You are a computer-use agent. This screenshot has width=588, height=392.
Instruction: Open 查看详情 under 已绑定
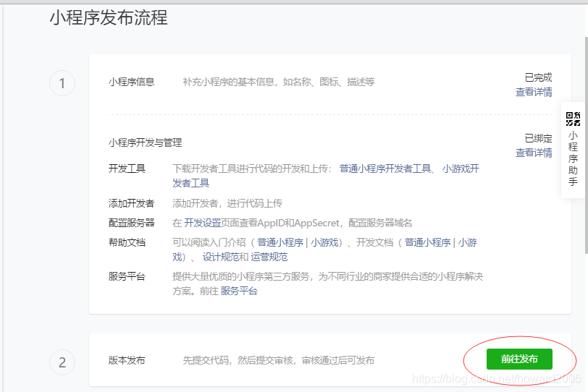pos(534,153)
